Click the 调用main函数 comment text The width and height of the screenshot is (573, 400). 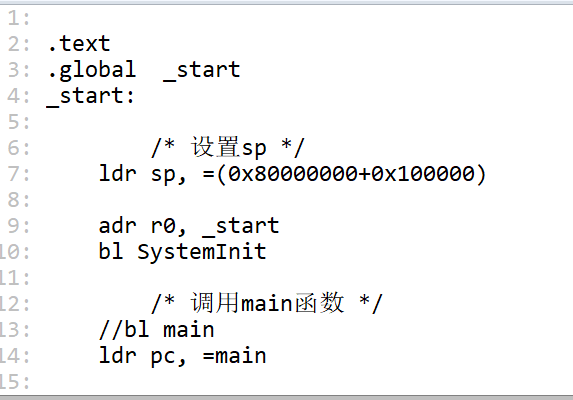tap(267, 303)
